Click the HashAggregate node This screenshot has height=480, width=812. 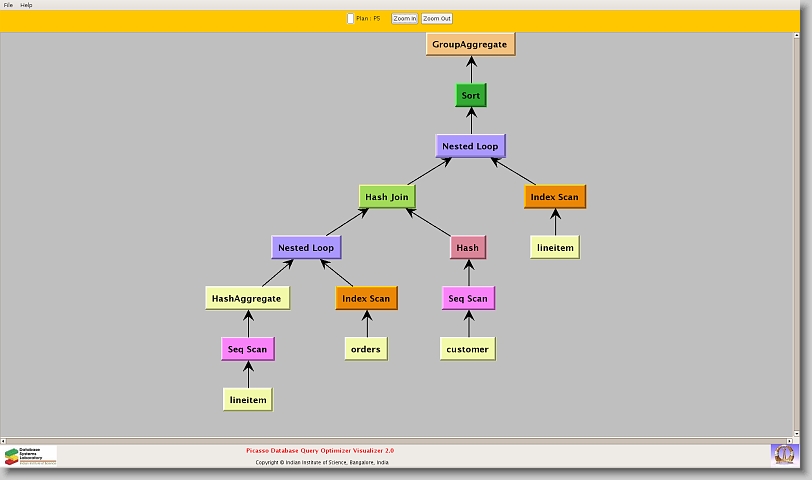246,298
